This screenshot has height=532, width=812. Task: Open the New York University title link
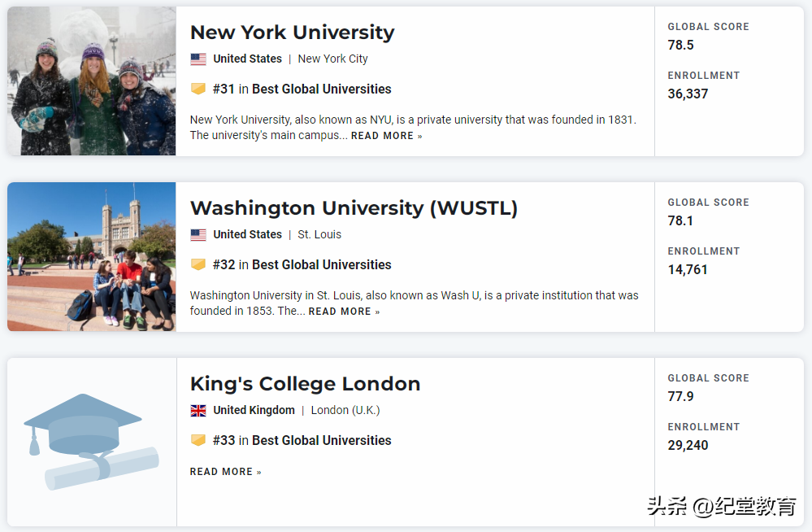(x=292, y=33)
